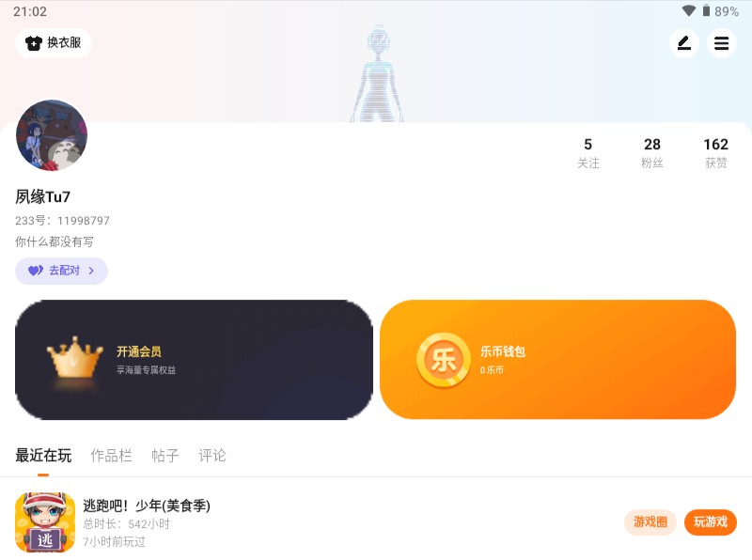
Task: Tap the 3D avatar figure at top
Action: (378, 74)
